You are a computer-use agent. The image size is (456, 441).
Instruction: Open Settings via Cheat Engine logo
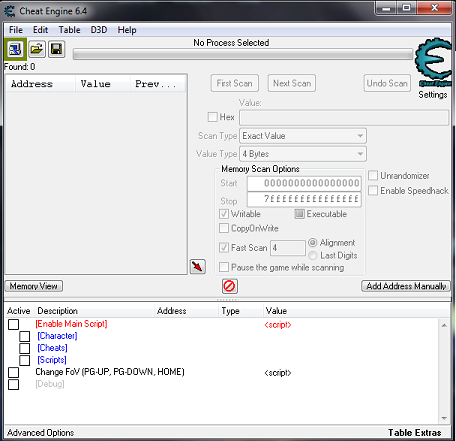tap(433, 62)
